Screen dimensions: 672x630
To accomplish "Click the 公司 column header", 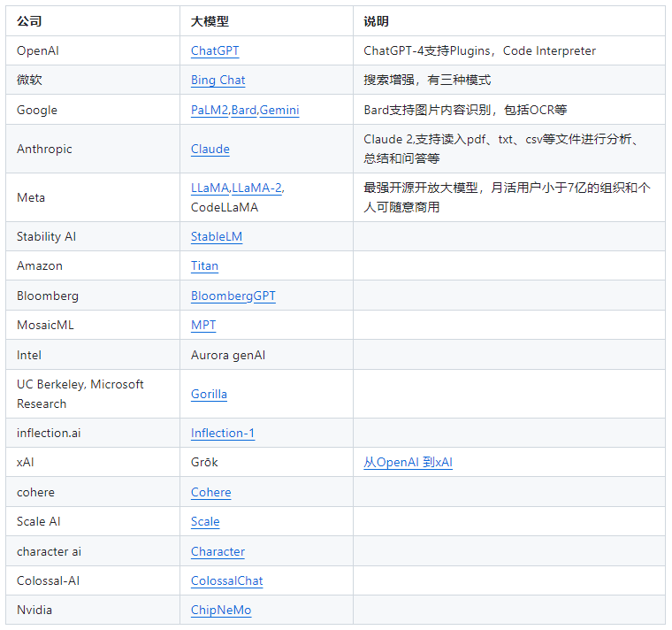I will click(93, 21).
